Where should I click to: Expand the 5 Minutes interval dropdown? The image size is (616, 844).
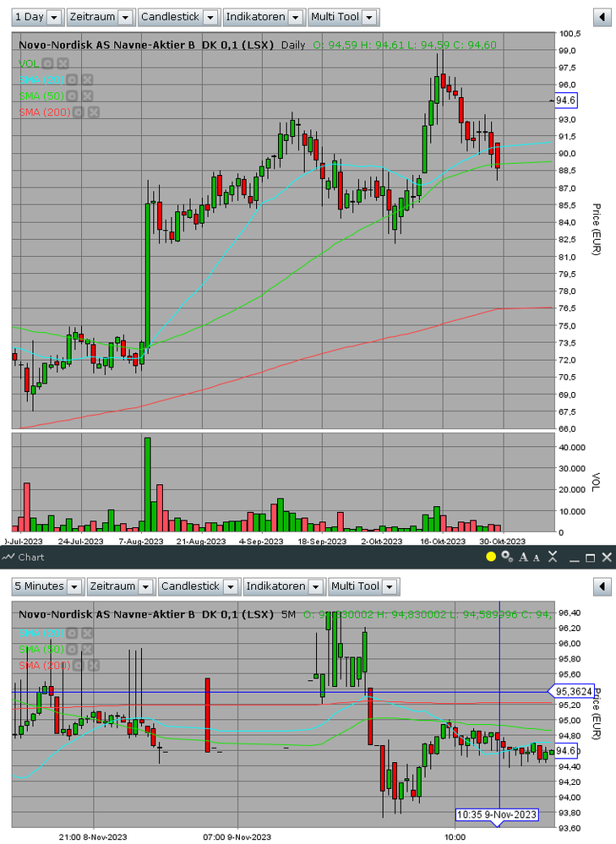pos(48,586)
